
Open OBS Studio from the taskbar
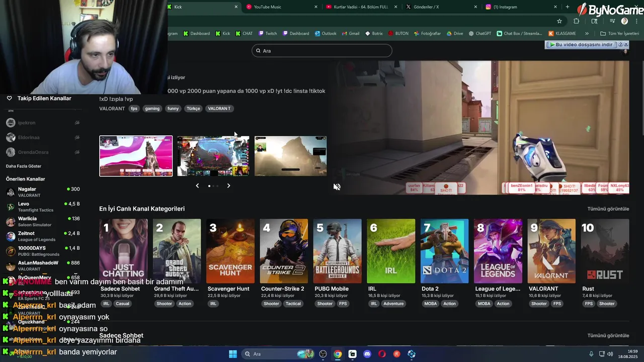(x=323, y=354)
